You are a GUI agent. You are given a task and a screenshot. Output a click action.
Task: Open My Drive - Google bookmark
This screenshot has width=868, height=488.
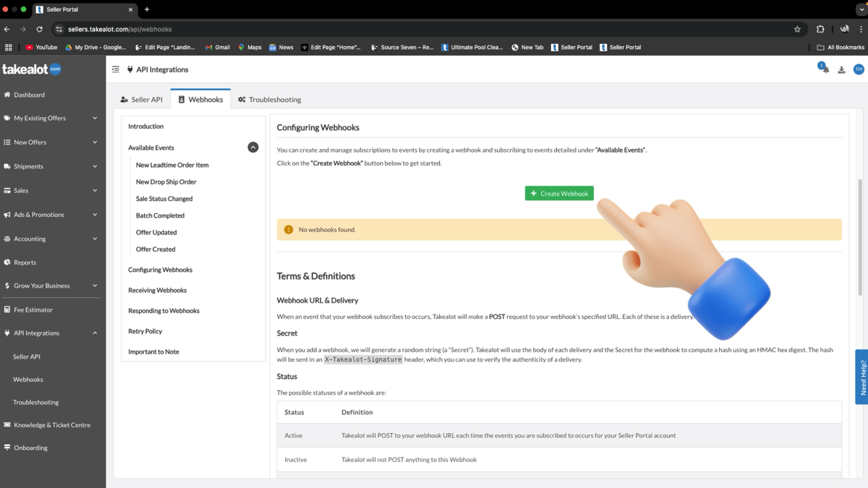pyautogui.click(x=95, y=47)
